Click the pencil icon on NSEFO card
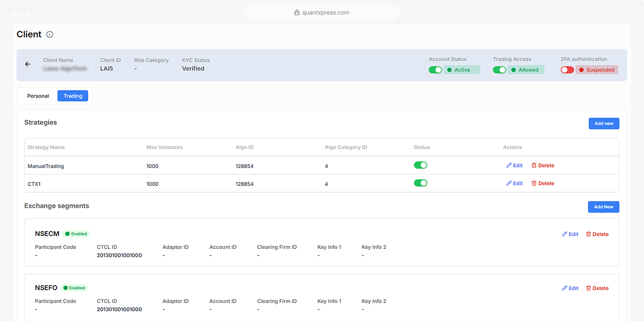Image resolution: width=644 pixels, height=322 pixels. (564, 289)
